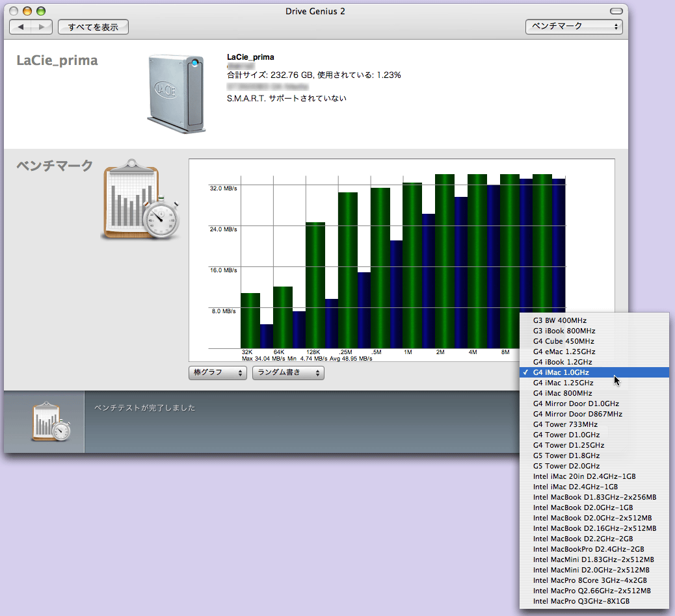The width and height of the screenshot is (675, 616).
Task: Select Intel iMac D2.4GHz-1GB
Action: coord(594,487)
